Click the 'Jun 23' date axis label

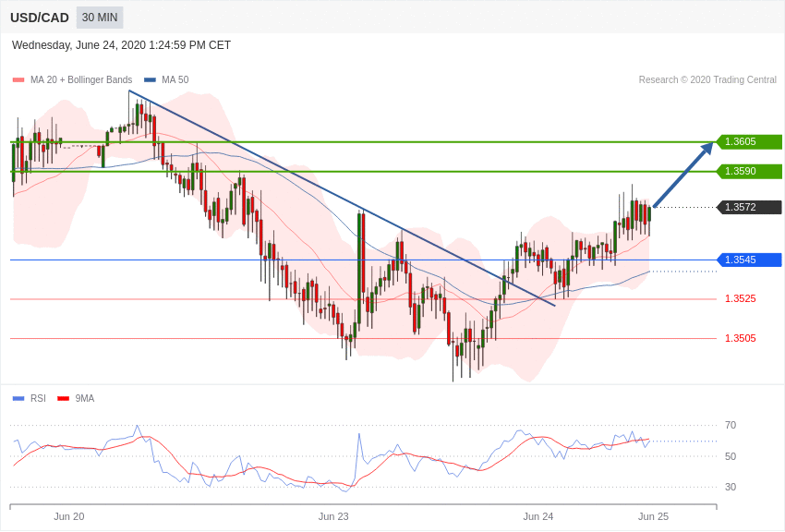click(333, 516)
